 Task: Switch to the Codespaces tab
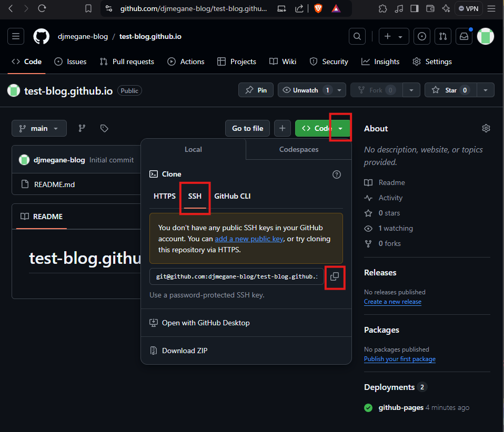[x=298, y=149]
